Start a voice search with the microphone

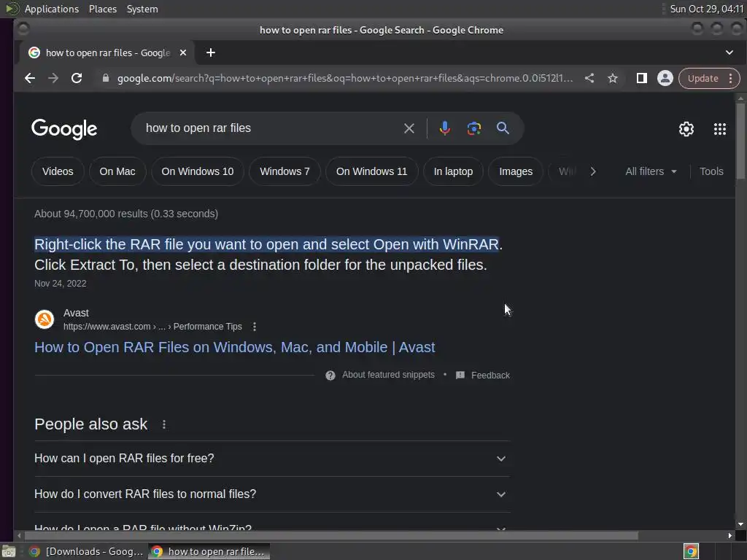tap(444, 128)
